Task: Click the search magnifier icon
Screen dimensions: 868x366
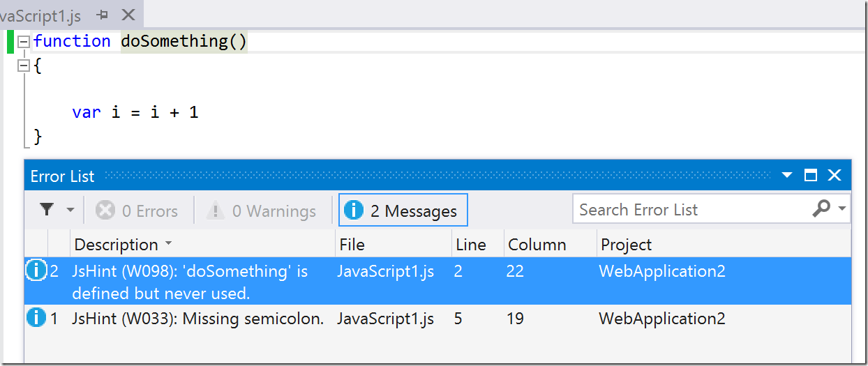Action: [822, 208]
